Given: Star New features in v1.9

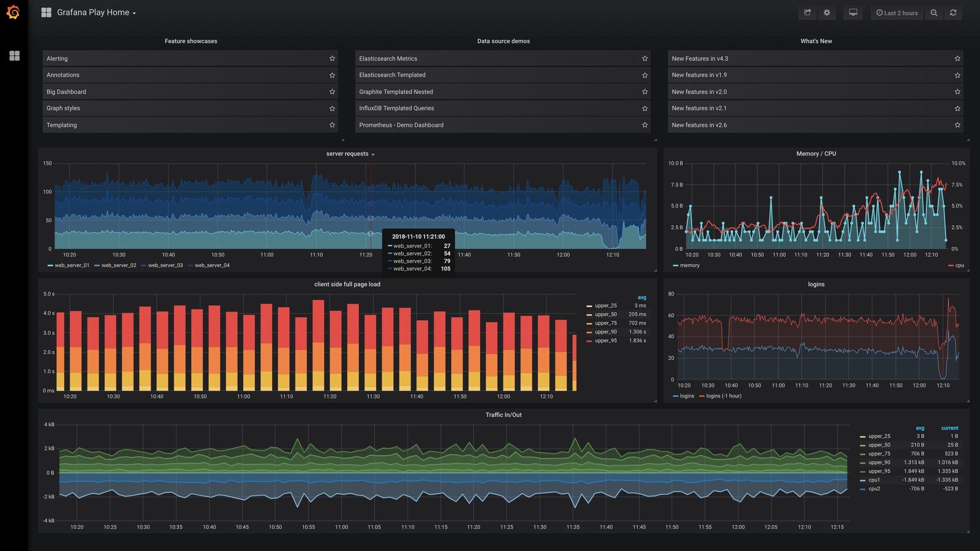Looking at the screenshot, I should point(957,75).
